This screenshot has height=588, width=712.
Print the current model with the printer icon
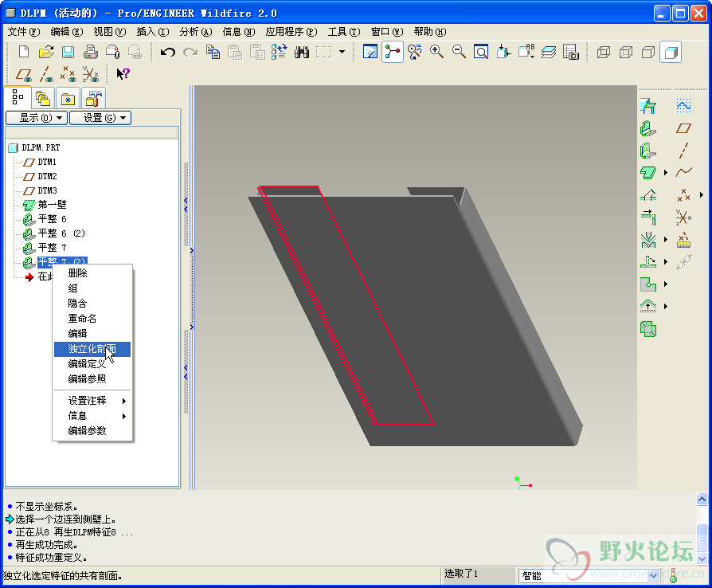(90, 53)
